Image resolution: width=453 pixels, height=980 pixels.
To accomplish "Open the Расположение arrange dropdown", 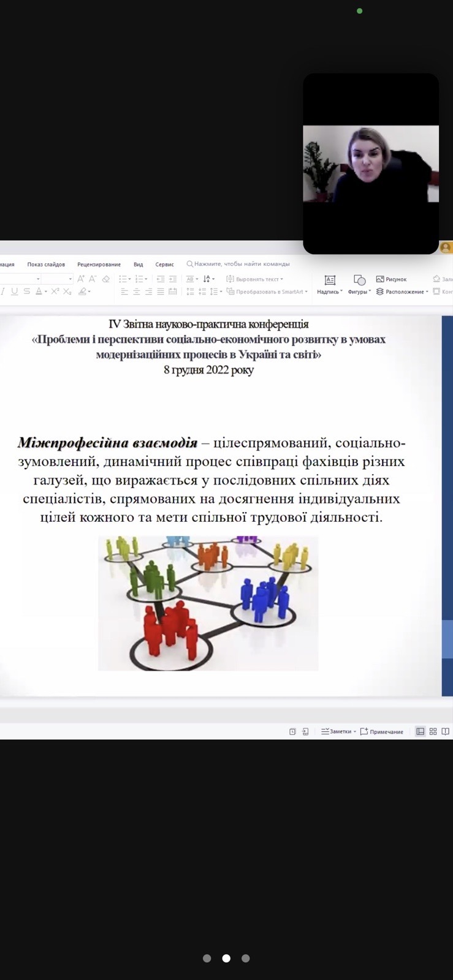I will click(402, 292).
